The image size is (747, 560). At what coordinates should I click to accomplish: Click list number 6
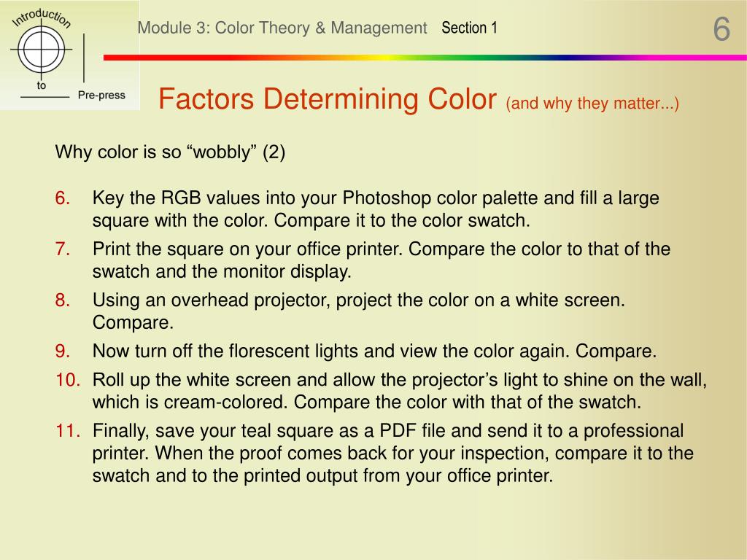click(63, 198)
